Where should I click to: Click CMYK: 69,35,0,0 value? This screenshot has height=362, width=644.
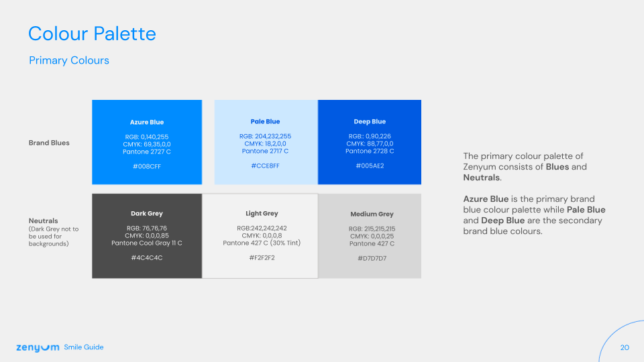[x=147, y=144]
